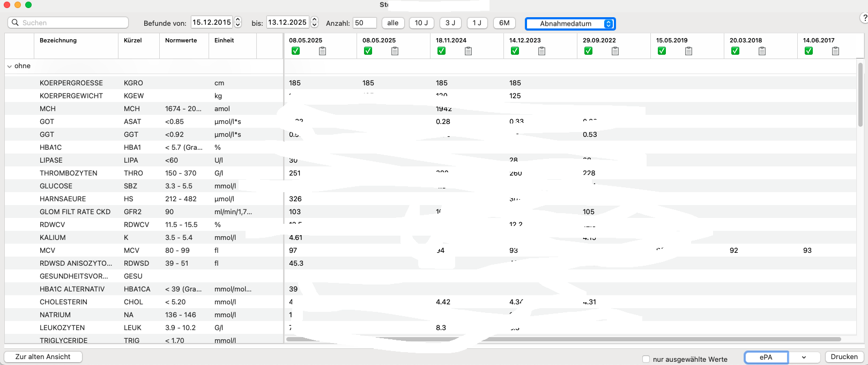The height and width of the screenshot is (365, 868).
Task: Click 'Zur alten Ansicht' button
Action: pos(43,357)
